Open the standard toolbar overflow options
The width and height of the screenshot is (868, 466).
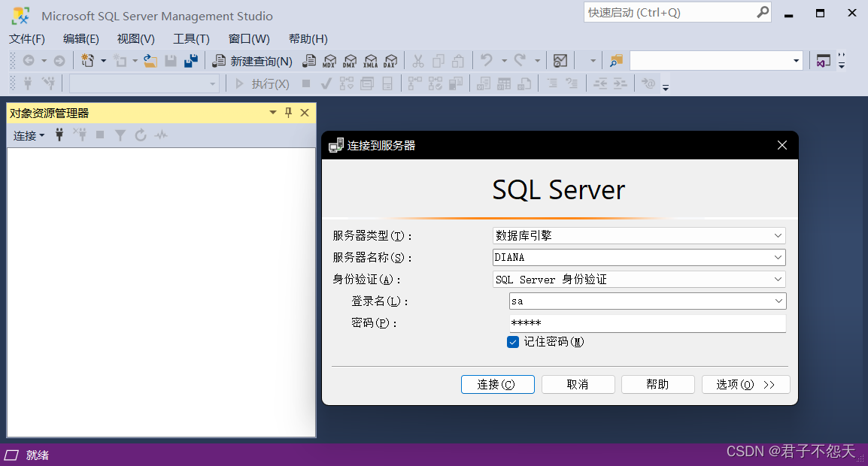[842, 60]
